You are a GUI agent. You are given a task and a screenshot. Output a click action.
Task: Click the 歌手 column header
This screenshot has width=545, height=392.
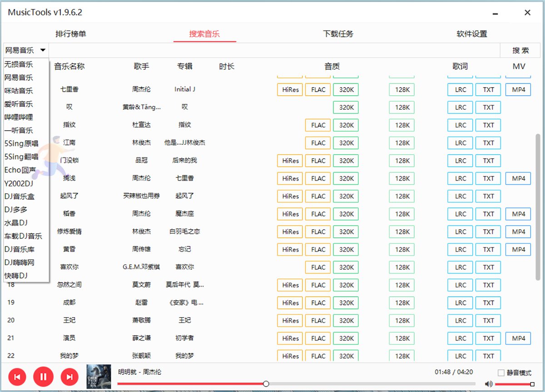click(x=141, y=66)
